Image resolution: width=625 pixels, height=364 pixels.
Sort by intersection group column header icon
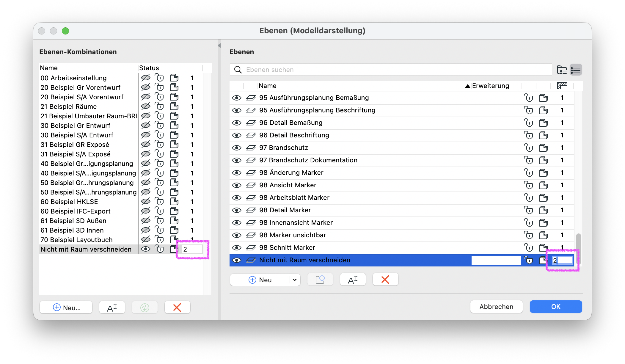pyautogui.click(x=562, y=86)
